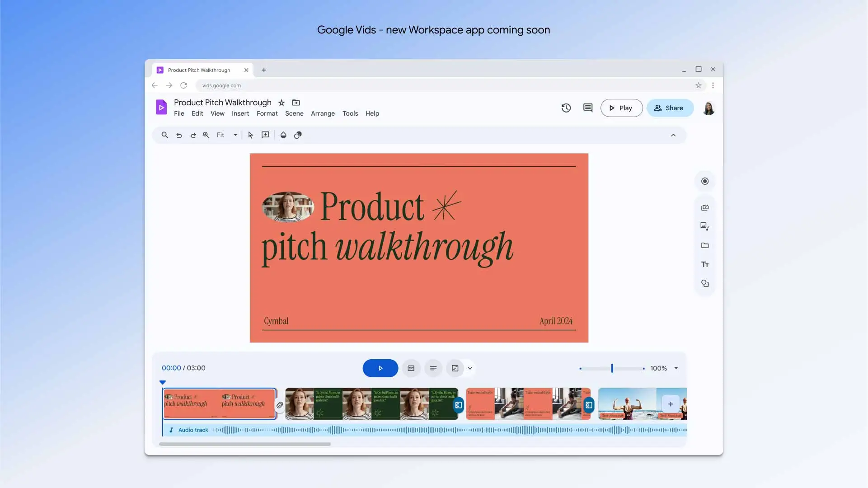Open the Templates panel icon

click(x=705, y=207)
